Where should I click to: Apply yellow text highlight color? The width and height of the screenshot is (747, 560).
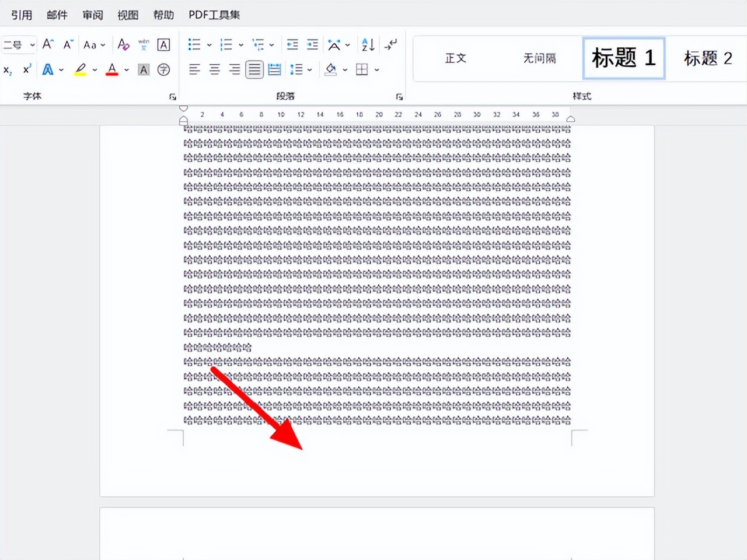click(80, 69)
